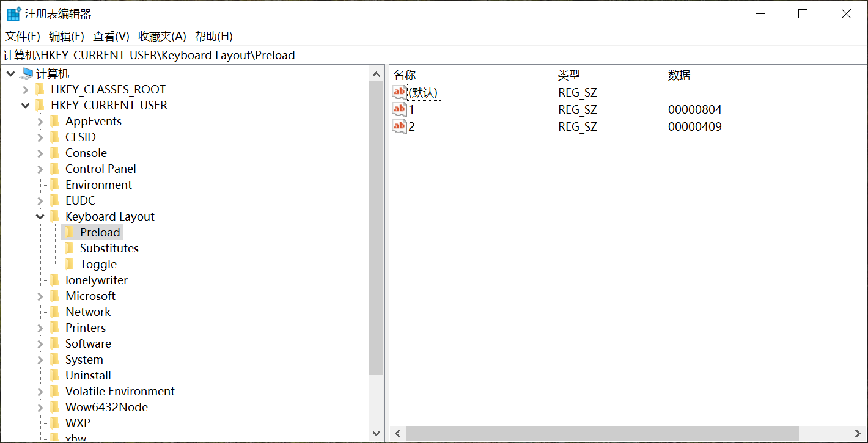This screenshot has height=443, width=868.
Task: Click the Uninstall folder icon
Action: [x=55, y=376]
